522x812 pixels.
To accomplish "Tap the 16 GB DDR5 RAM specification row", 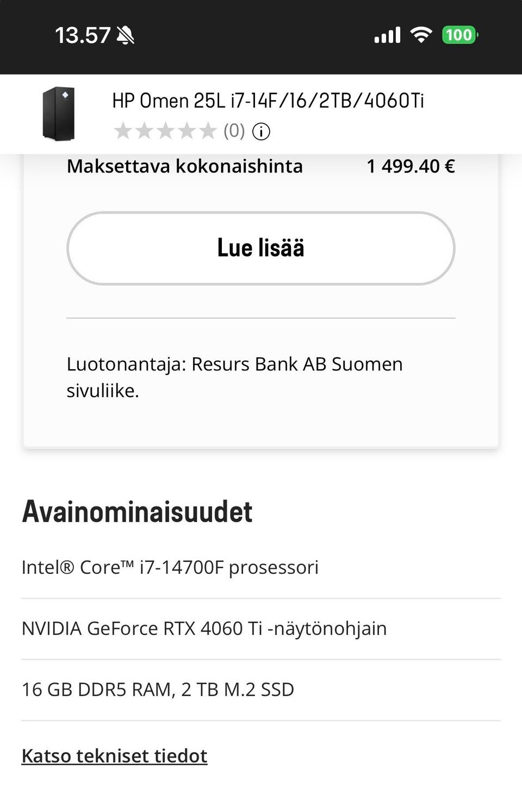I will (158, 689).
